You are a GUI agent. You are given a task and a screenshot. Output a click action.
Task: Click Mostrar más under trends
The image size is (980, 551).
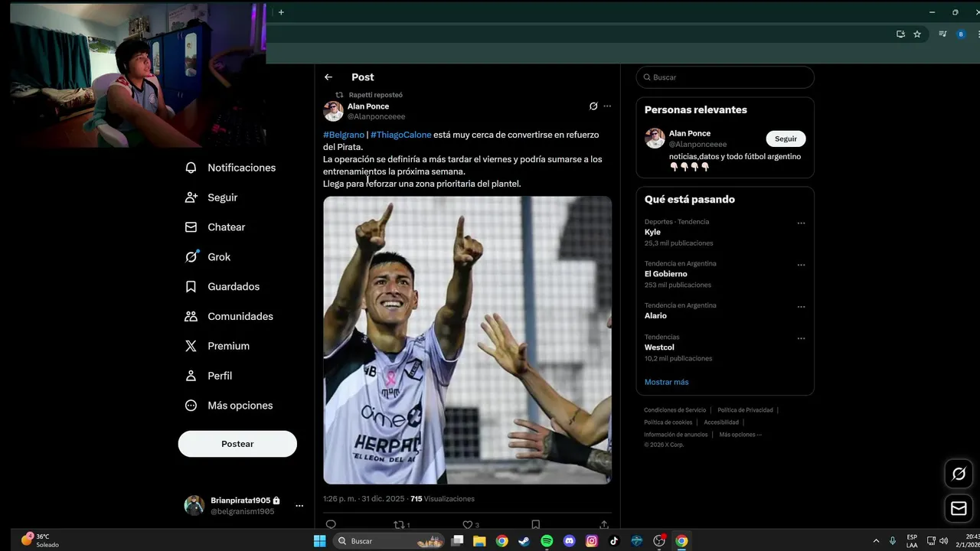click(666, 382)
